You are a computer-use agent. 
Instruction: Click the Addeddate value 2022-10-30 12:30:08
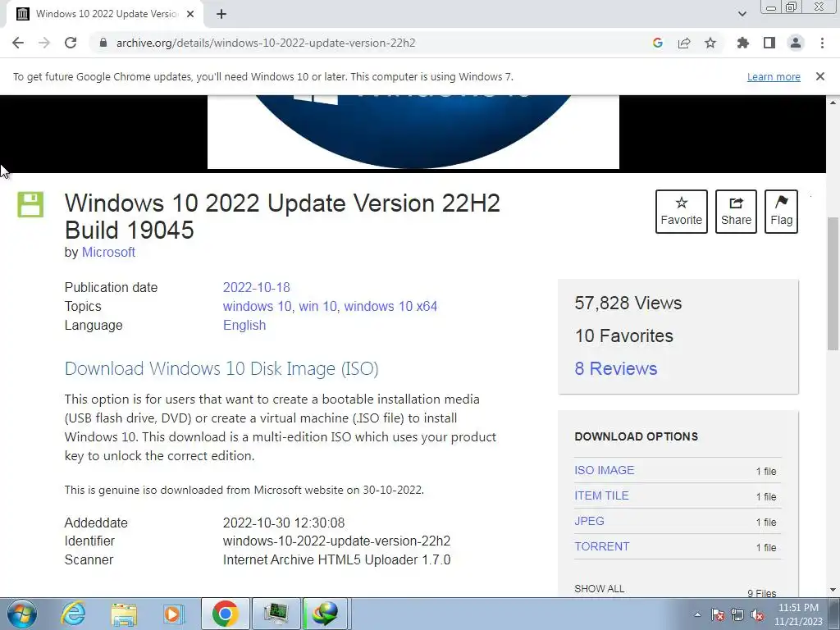[x=283, y=523]
